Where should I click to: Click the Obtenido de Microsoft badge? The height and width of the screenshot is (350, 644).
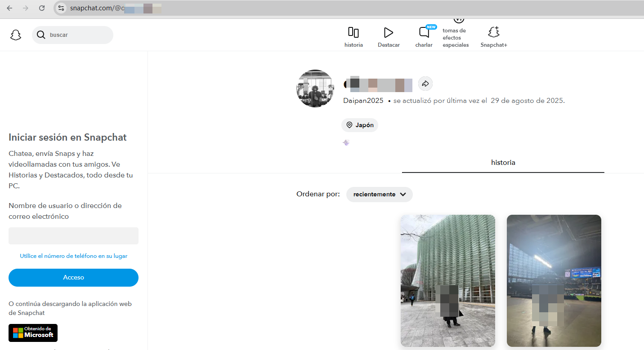tap(33, 333)
